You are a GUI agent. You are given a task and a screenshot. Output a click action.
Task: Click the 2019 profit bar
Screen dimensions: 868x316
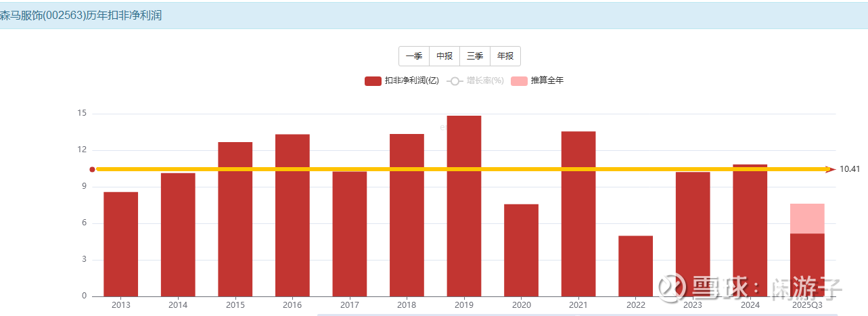(464, 206)
